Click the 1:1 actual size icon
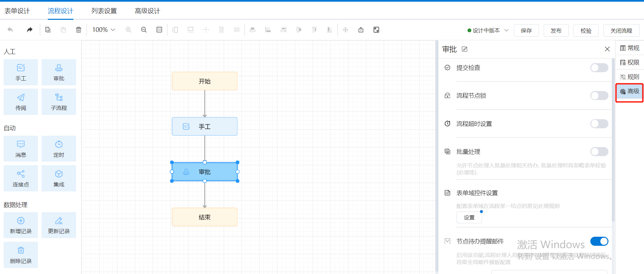 [x=159, y=30]
